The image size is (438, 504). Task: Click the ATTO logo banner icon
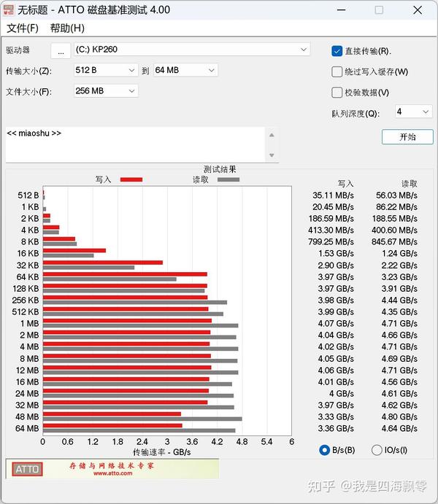coord(27,469)
